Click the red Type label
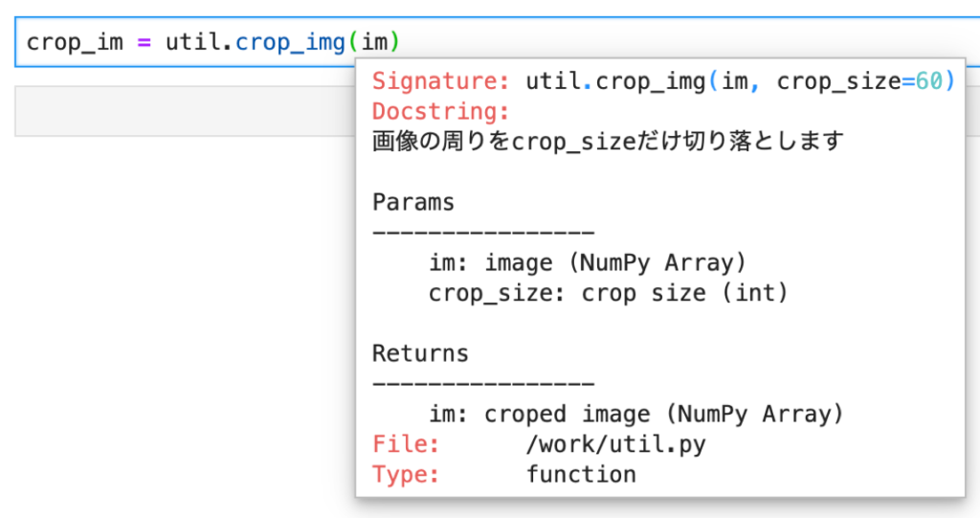This screenshot has width=980, height=518. coord(406,474)
